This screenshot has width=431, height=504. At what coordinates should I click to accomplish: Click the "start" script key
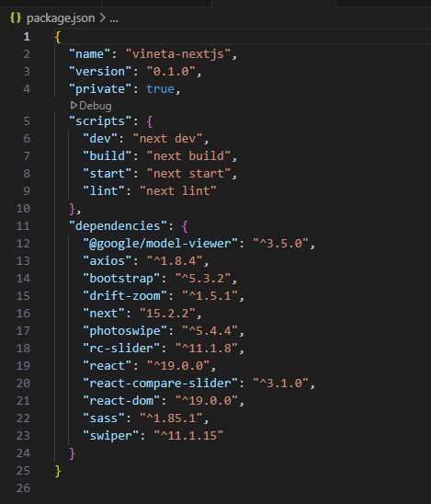click(x=108, y=174)
